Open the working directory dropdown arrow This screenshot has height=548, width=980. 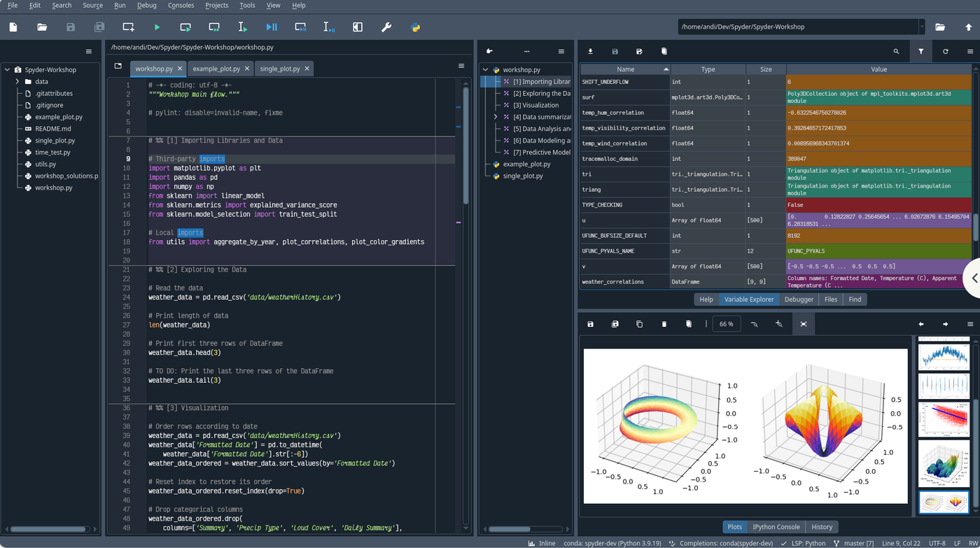(x=922, y=27)
